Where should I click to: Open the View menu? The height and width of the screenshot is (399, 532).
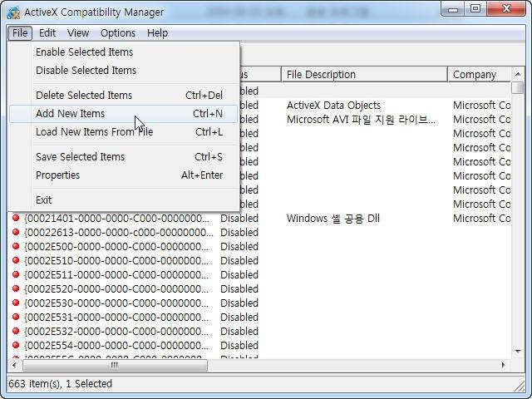click(78, 33)
